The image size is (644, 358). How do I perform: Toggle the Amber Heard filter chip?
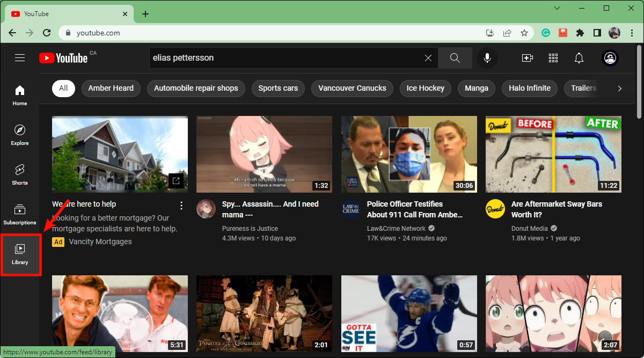click(111, 88)
